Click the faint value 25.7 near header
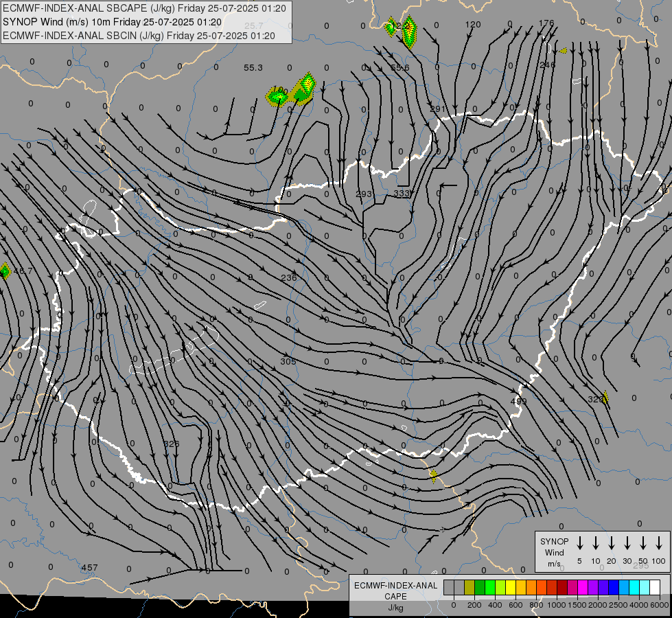The width and height of the screenshot is (672, 618). click(x=254, y=26)
